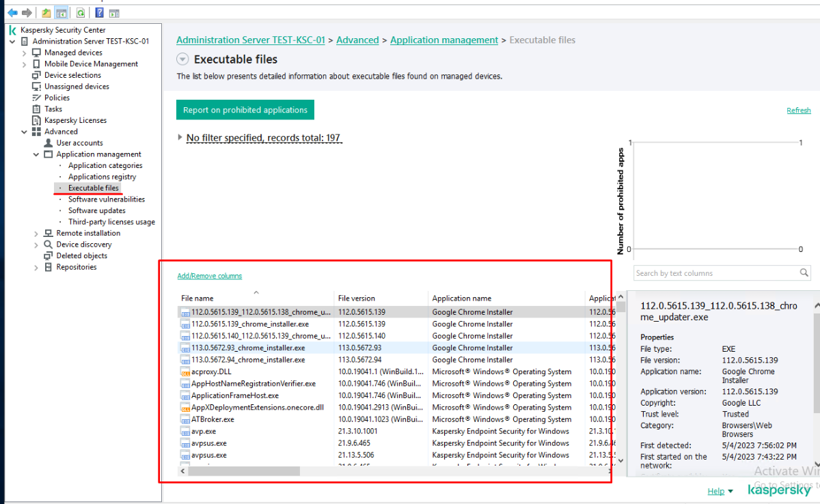Image resolution: width=820 pixels, height=504 pixels.
Task: Expand the Remote installation node
Action: 36,234
